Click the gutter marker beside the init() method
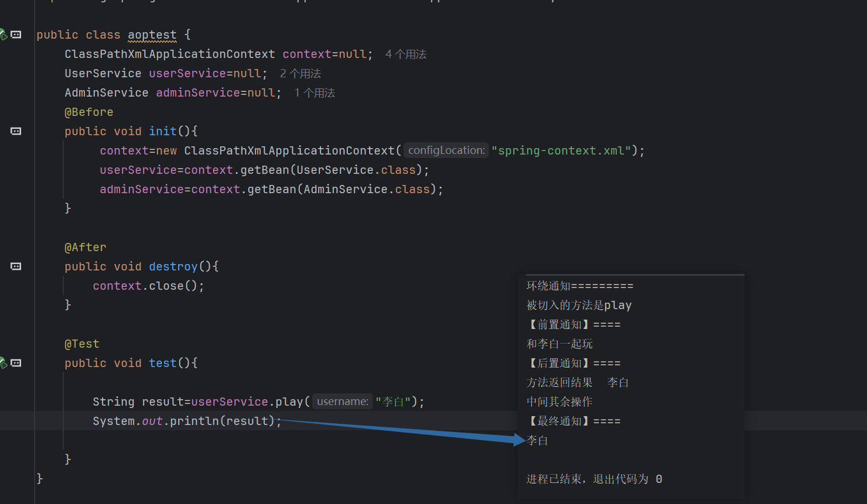 click(x=16, y=131)
